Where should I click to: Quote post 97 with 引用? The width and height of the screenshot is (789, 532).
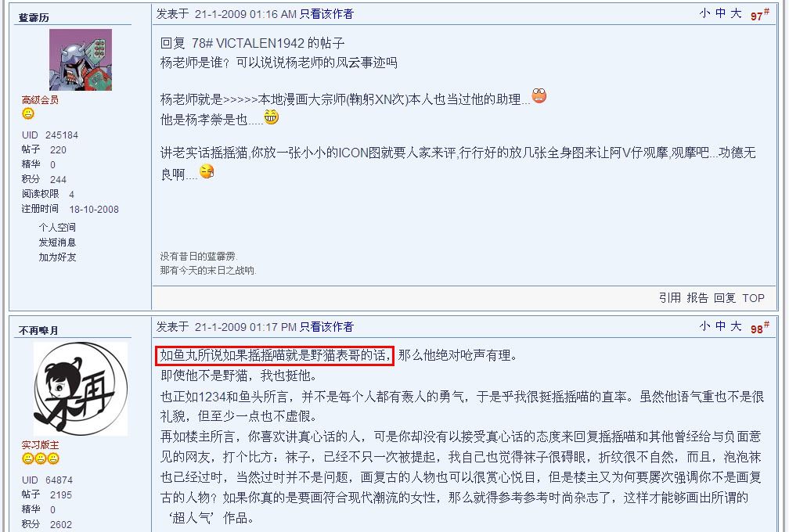pyautogui.click(x=670, y=297)
